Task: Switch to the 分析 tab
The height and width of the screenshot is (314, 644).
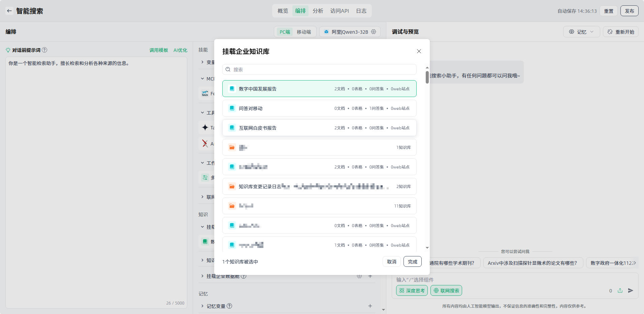Action: pyautogui.click(x=318, y=11)
